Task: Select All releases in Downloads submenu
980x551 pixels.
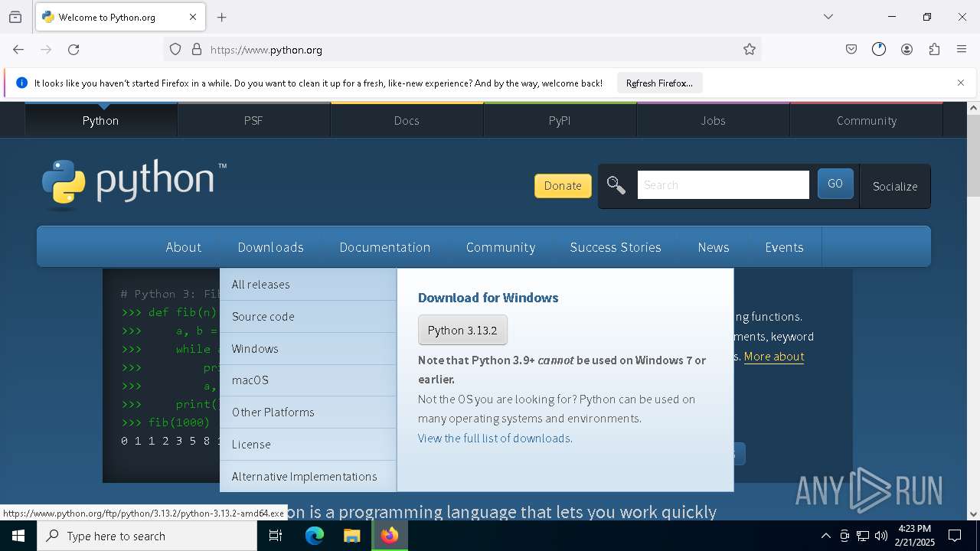Action: point(308,284)
